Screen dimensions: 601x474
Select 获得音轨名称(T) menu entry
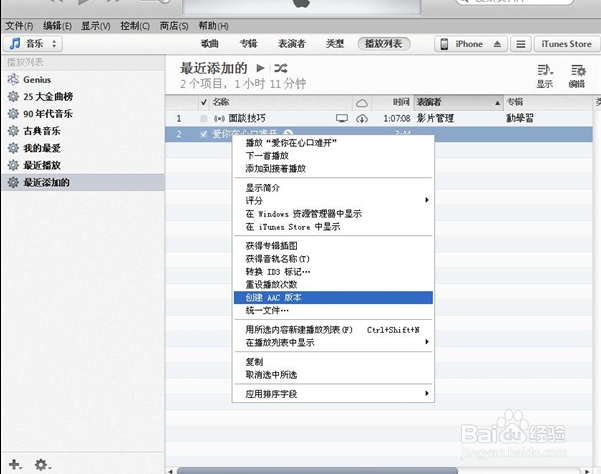point(333,259)
